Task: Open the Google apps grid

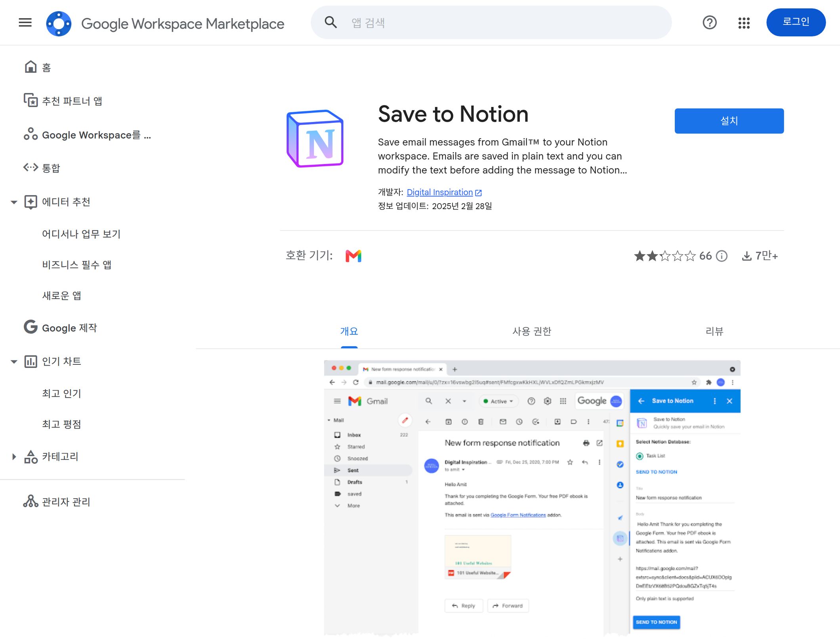Action: [744, 23]
